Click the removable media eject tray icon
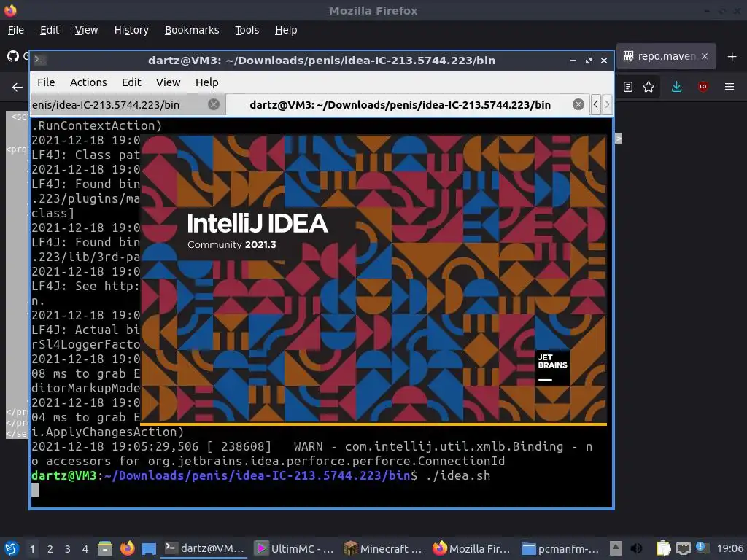 (x=616, y=548)
